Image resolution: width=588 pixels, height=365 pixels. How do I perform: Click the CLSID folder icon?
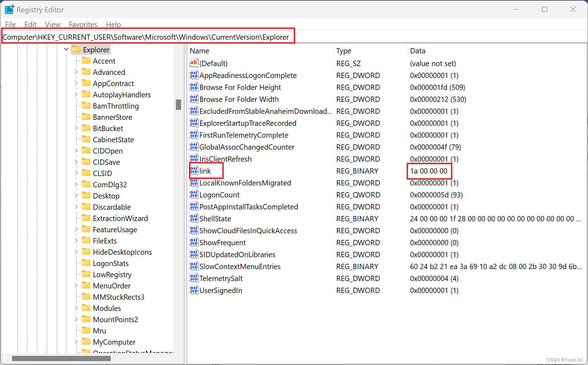point(87,173)
